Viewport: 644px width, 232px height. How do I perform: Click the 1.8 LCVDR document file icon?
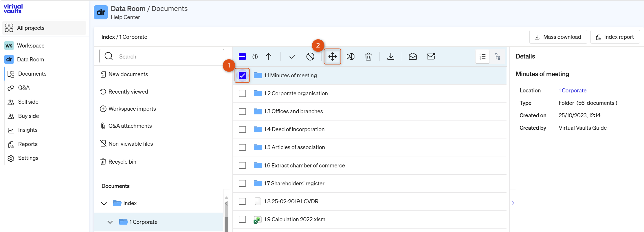tap(258, 201)
